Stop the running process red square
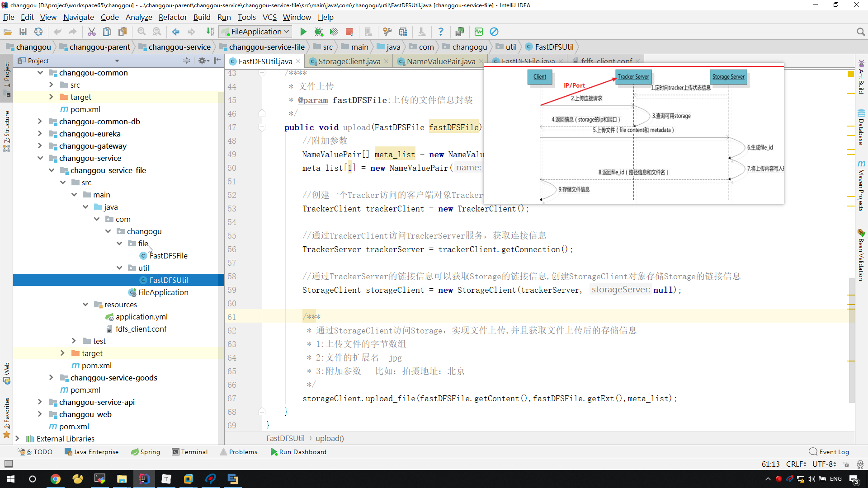 pos(349,32)
